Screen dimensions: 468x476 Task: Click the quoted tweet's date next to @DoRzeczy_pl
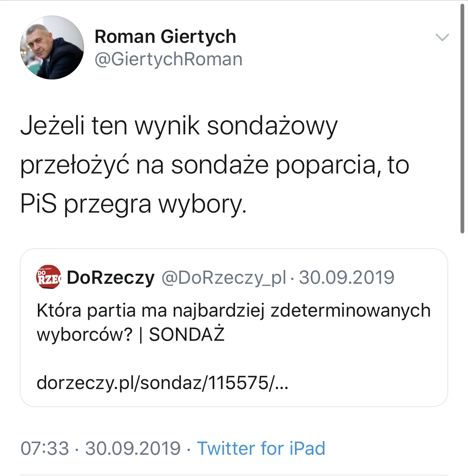pyautogui.click(x=347, y=278)
